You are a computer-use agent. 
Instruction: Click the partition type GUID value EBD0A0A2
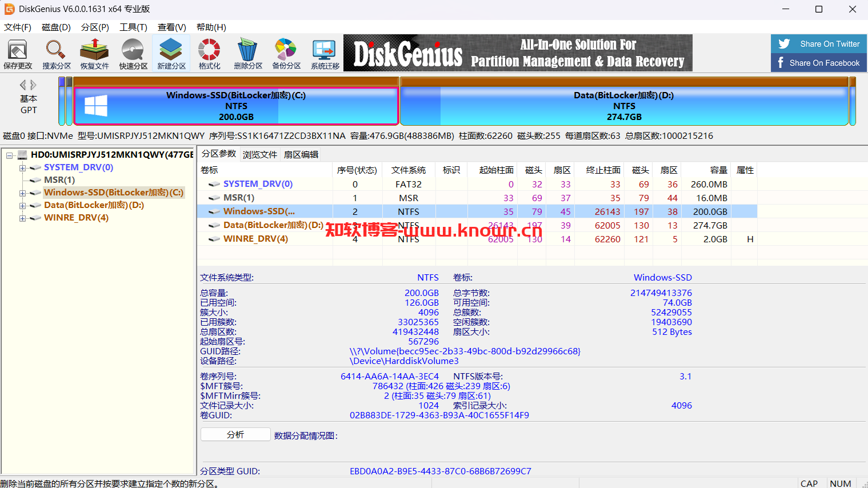point(441,471)
